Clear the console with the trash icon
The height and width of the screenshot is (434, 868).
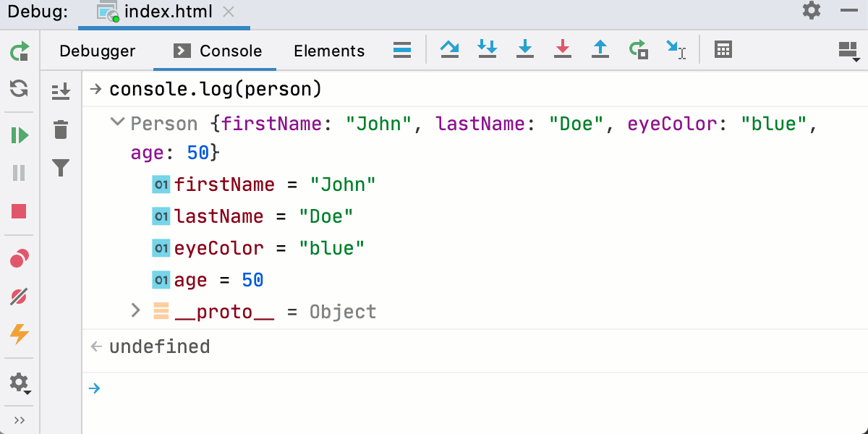click(x=61, y=129)
